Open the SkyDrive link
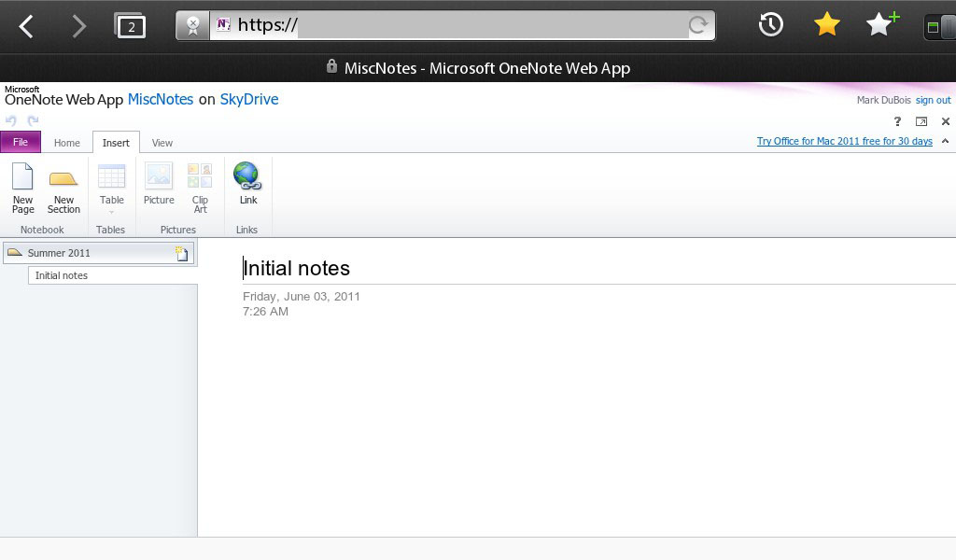Viewport: 956px width, 560px height. pyautogui.click(x=248, y=99)
